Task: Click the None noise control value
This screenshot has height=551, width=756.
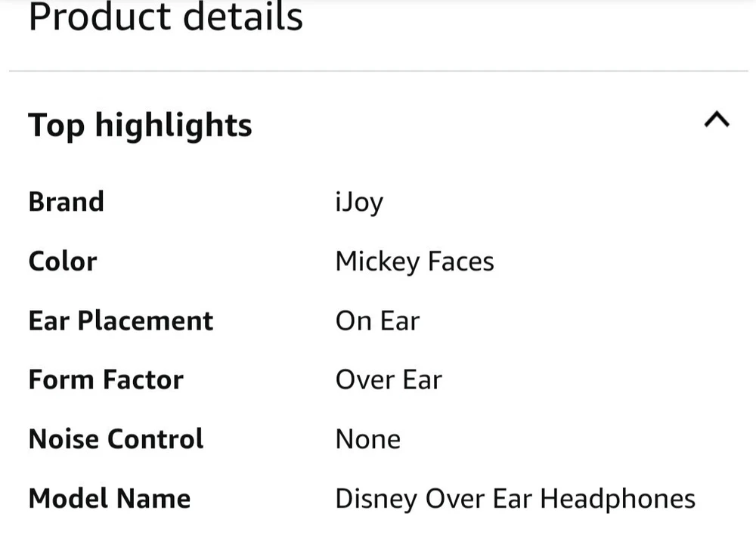Action: [368, 439]
